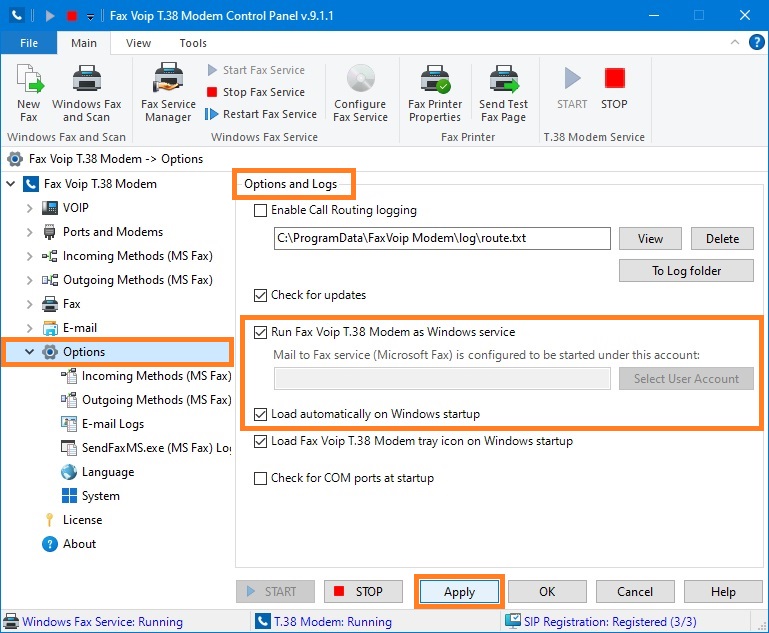
Task: Click the bottom STOP button
Action: coord(363,592)
